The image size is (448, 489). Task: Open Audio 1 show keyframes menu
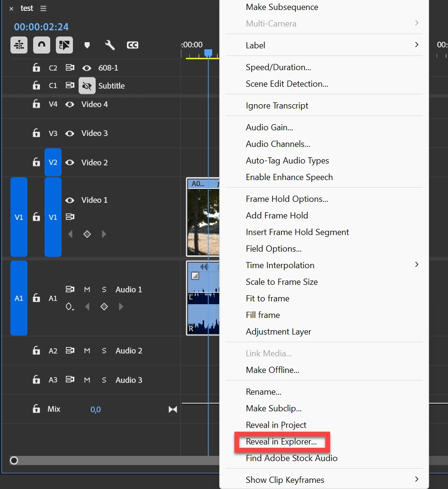pos(70,307)
